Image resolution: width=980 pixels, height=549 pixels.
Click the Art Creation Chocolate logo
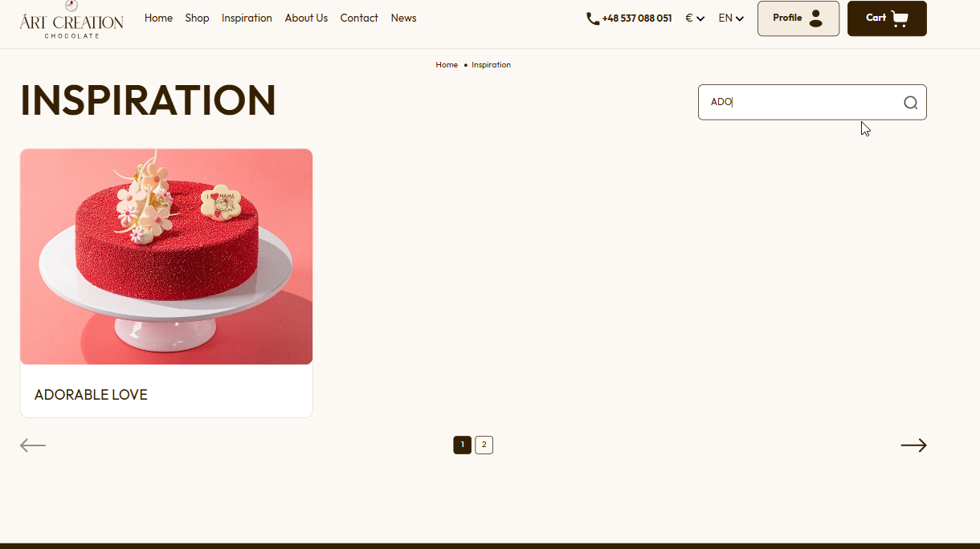coord(71,19)
